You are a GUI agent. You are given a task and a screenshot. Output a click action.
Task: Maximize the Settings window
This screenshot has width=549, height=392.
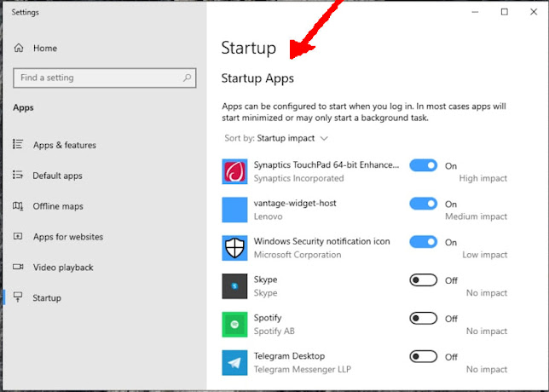point(504,12)
